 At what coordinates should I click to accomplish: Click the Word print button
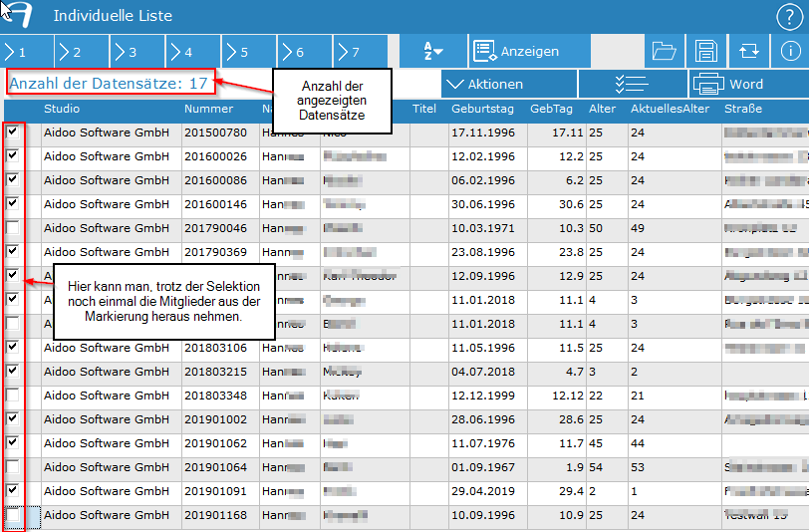748,84
